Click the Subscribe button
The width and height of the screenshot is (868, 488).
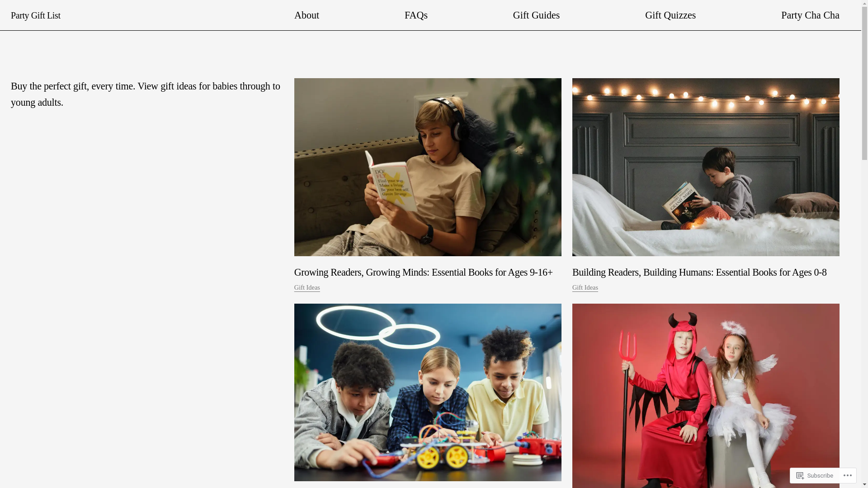click(815, 475)
